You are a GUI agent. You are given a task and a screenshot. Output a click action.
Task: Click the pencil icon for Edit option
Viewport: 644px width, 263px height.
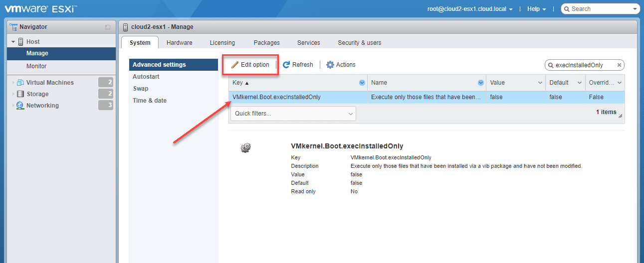235,65
